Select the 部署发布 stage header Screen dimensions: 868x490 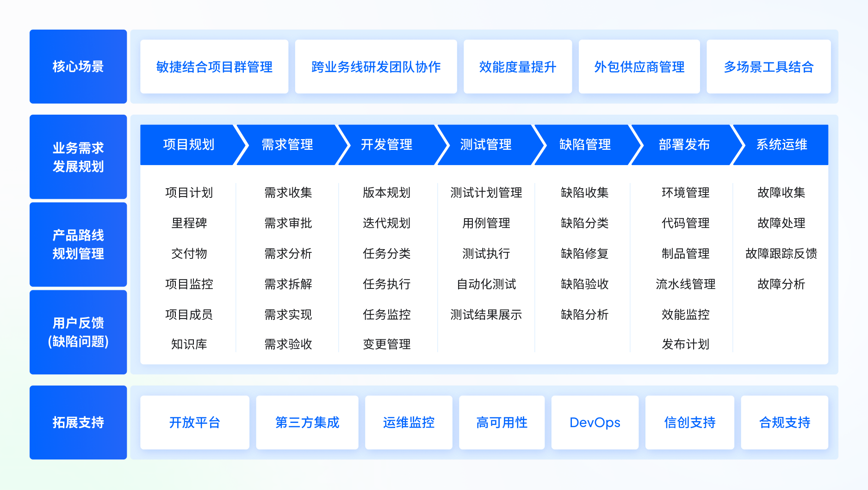click(684, 145)
